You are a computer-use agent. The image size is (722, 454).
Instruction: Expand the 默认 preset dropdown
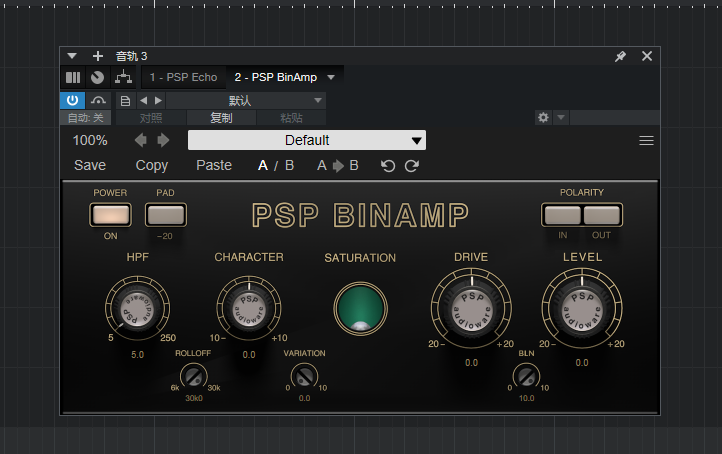(246, 100)
